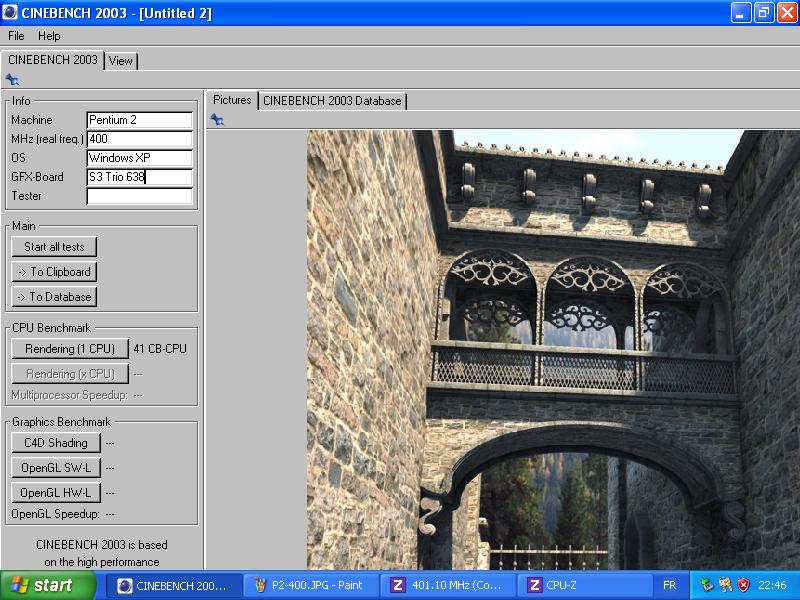Switch to 401.10 MHz CPU-Z taskbar window
The image size is (800, 600).
point(447,586)
